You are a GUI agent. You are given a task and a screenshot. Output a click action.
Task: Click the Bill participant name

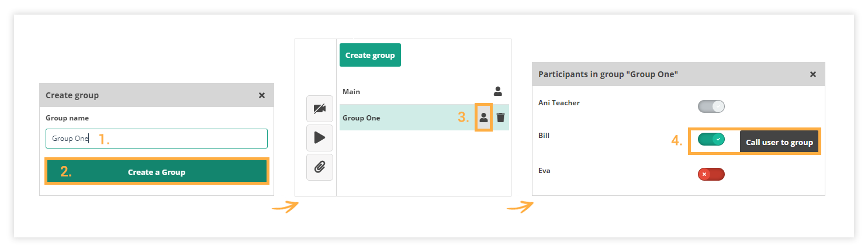(x=544, y=136)
